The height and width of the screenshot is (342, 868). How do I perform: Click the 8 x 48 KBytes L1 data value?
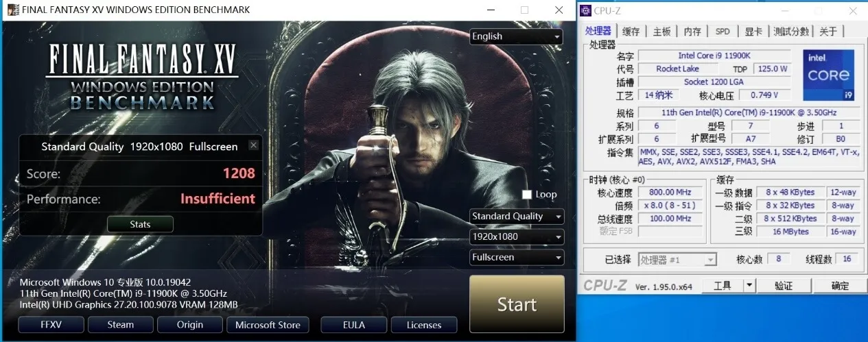coord(790,193)
